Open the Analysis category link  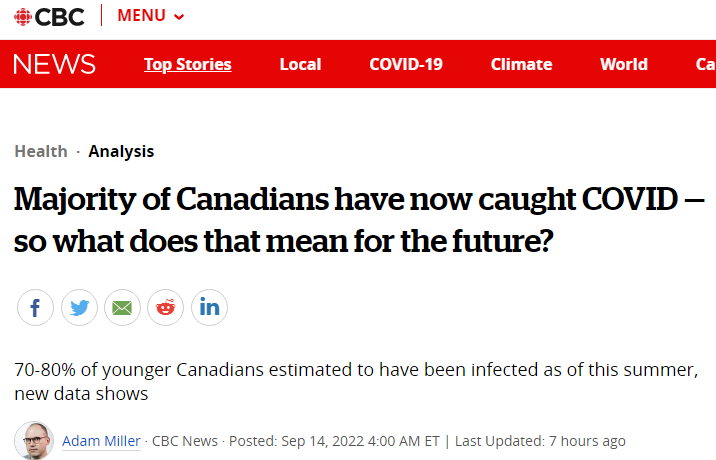pos(121,151)
